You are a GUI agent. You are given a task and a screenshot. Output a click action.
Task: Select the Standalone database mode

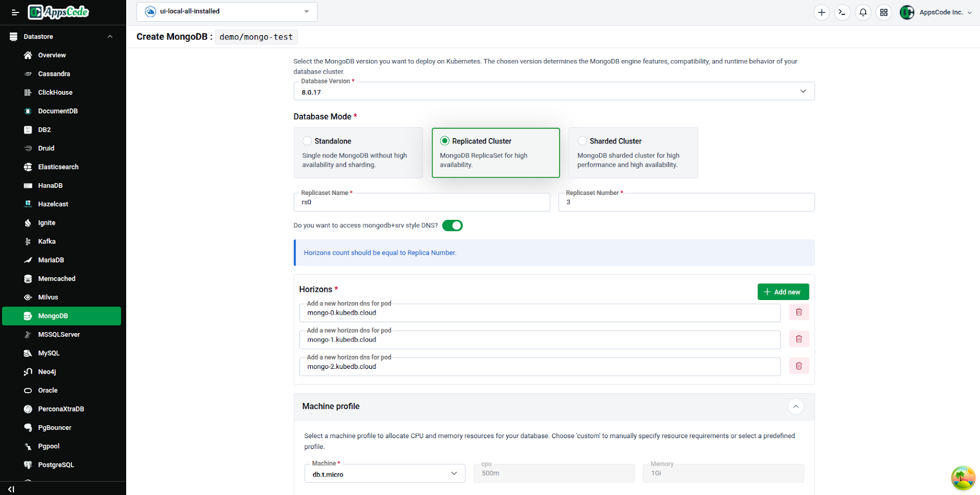pyautogui.click(x=358, y=153)
